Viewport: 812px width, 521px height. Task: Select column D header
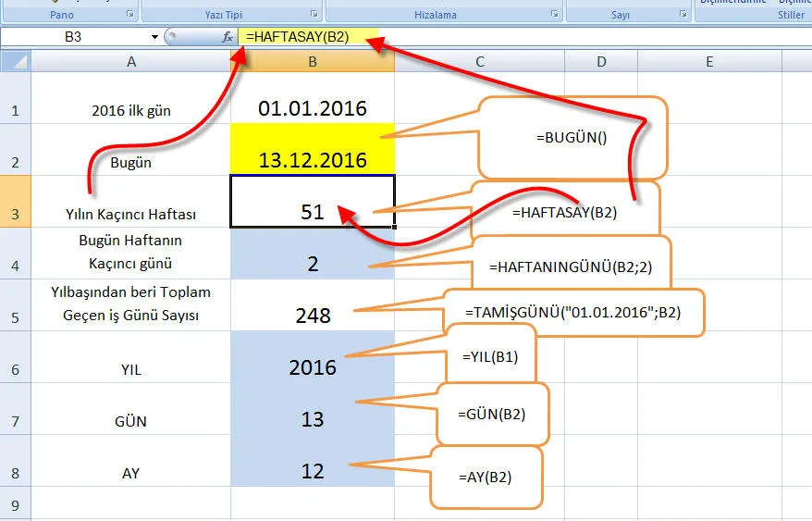point(601,61)
